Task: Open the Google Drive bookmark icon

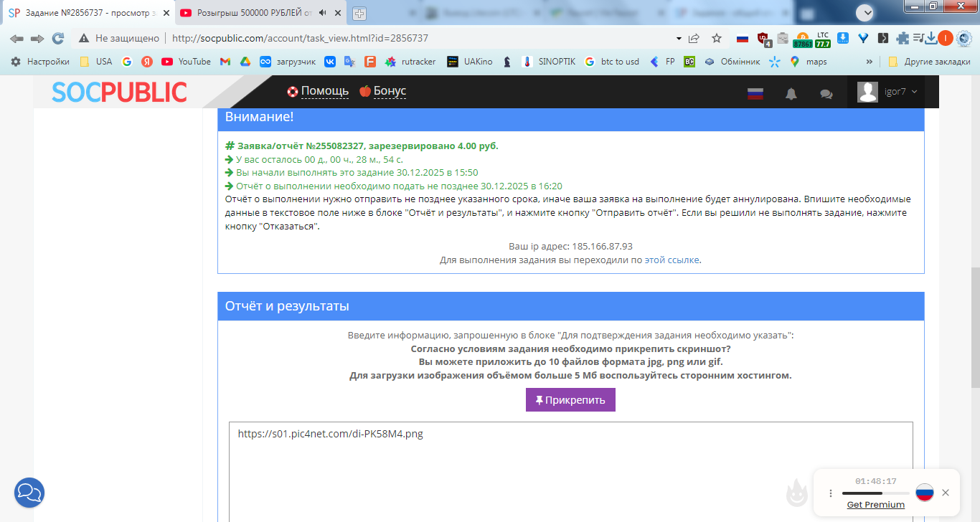Action: point(245,62)
